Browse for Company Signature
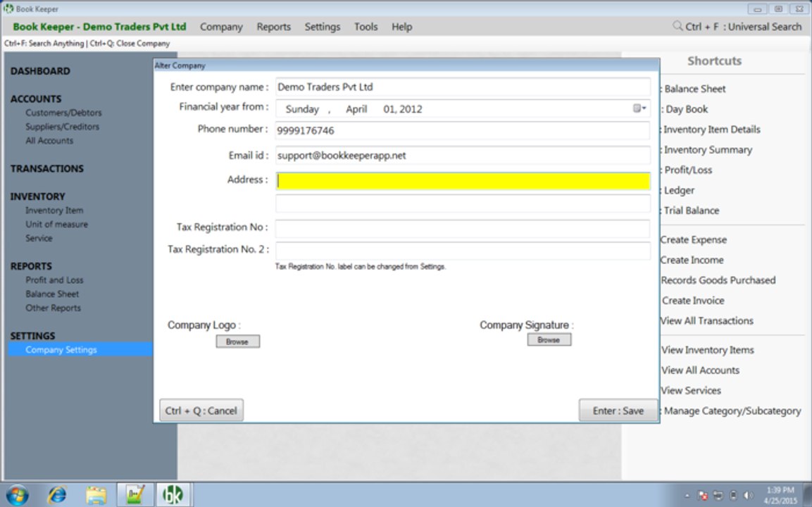 click(x=549, y=339)
